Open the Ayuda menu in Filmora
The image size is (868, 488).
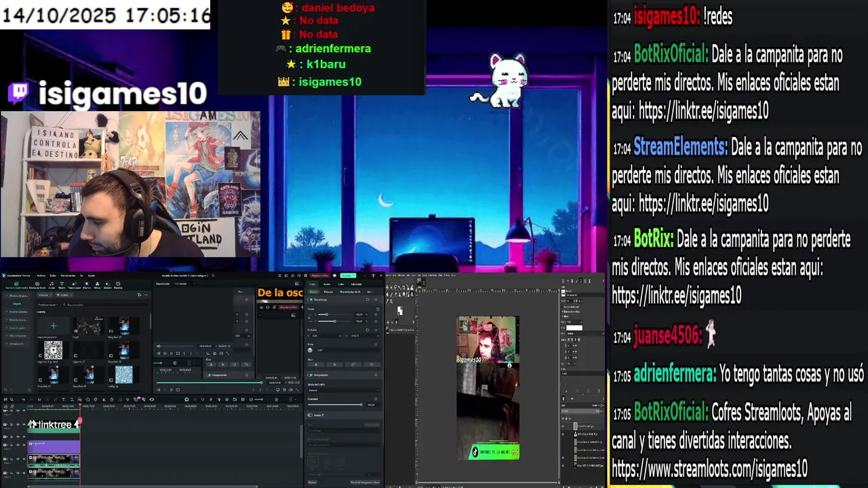pyautogui.click(x=92, y=275)
